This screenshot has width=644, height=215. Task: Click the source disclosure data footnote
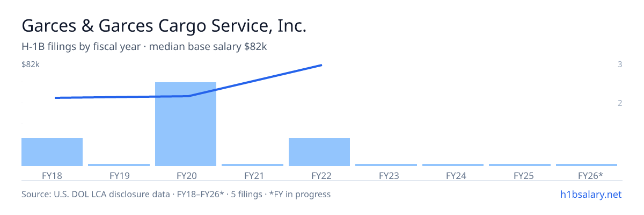(176, 194)
